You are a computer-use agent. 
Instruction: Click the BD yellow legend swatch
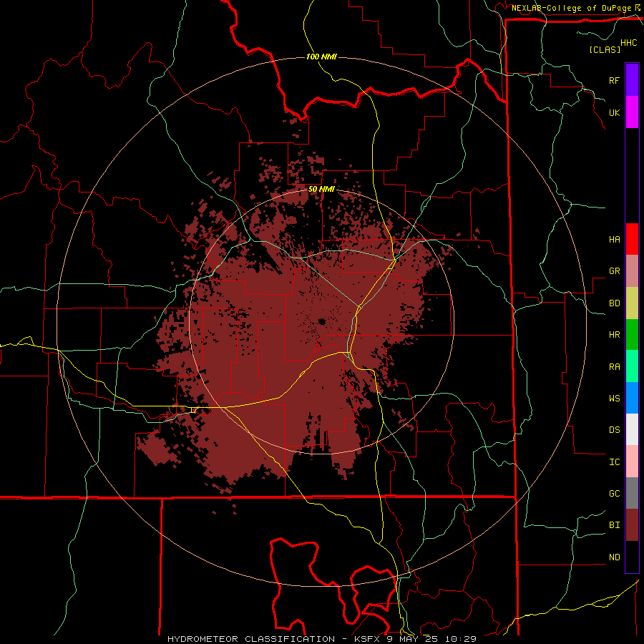pyautogui.click(x=632, y=303)
